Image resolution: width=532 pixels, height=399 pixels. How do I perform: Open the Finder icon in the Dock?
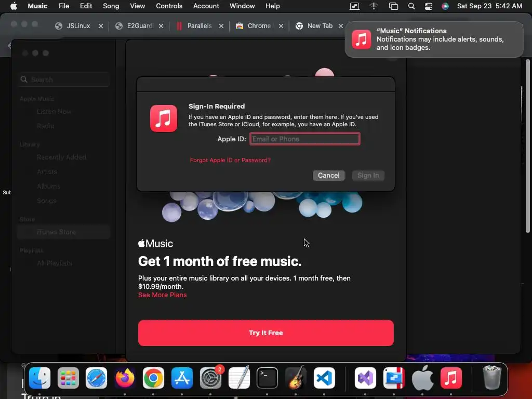point(39,378)
